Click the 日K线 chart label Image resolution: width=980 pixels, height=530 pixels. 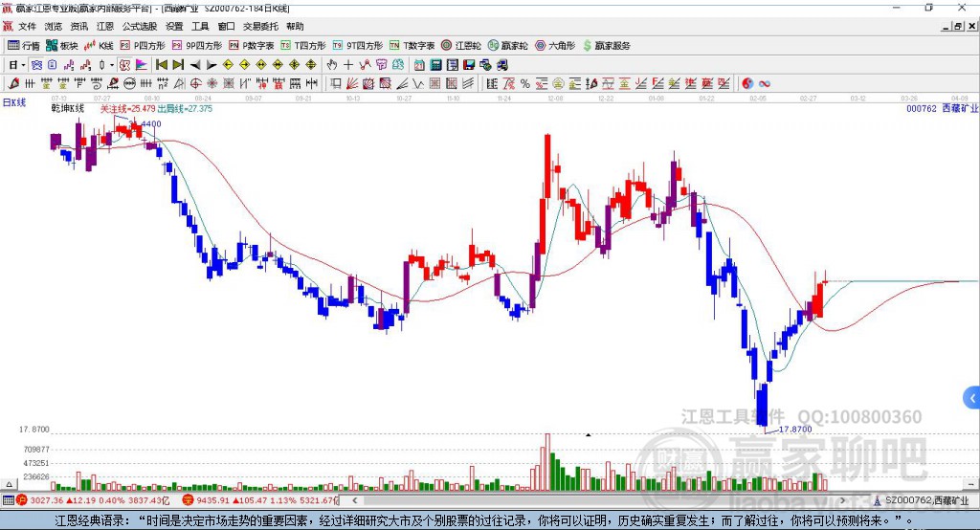pos(14,103)
